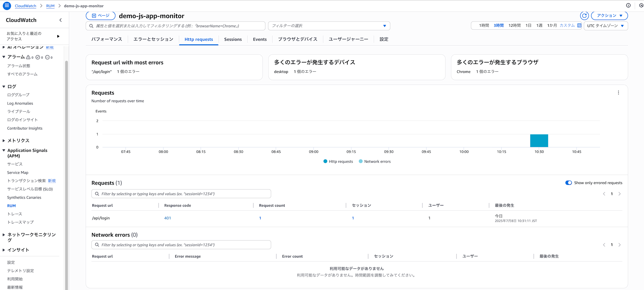
Task: Open ロググループ in sidebar
Action: pos(18,95)
